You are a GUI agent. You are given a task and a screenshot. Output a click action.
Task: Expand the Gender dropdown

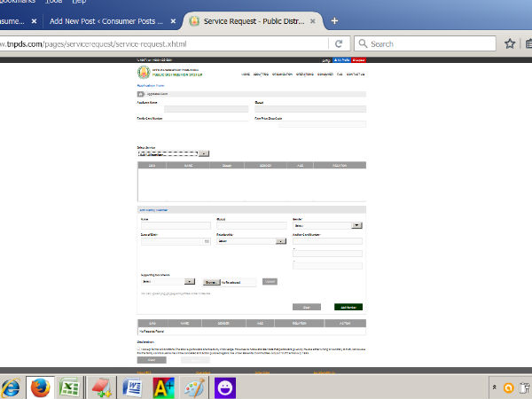(356, 225)
